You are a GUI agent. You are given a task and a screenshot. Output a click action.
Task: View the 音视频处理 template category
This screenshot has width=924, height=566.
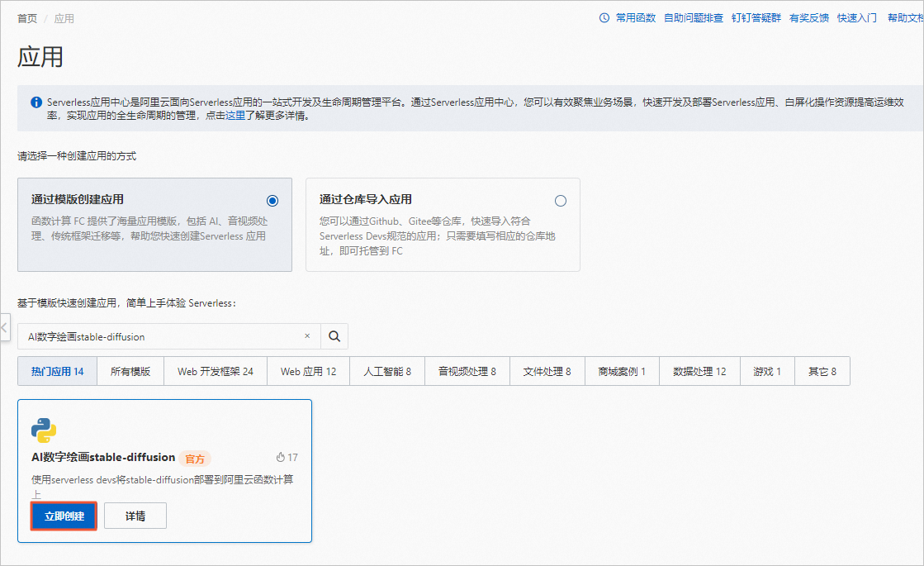(x=467, y=371)
